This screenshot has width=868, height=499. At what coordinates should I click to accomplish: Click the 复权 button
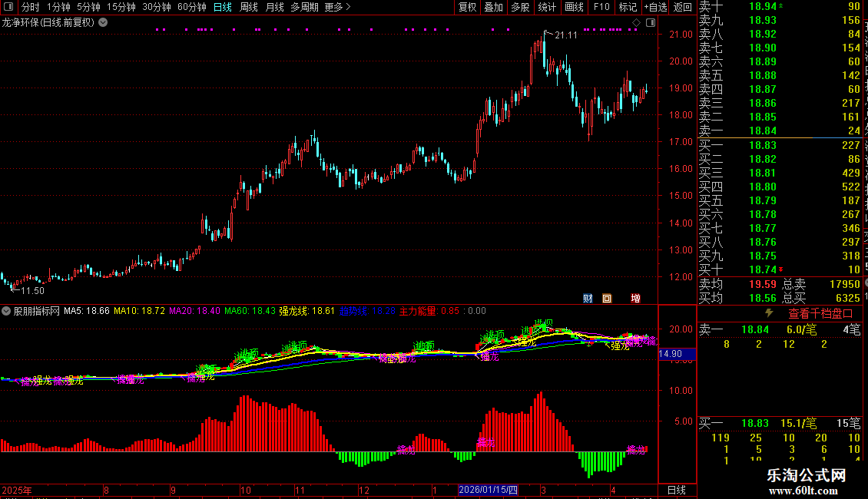467,7
